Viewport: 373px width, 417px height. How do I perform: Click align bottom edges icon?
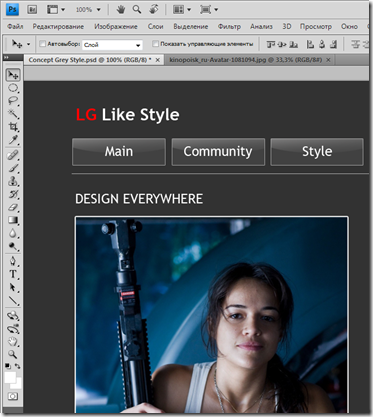[x=293, y=44]
